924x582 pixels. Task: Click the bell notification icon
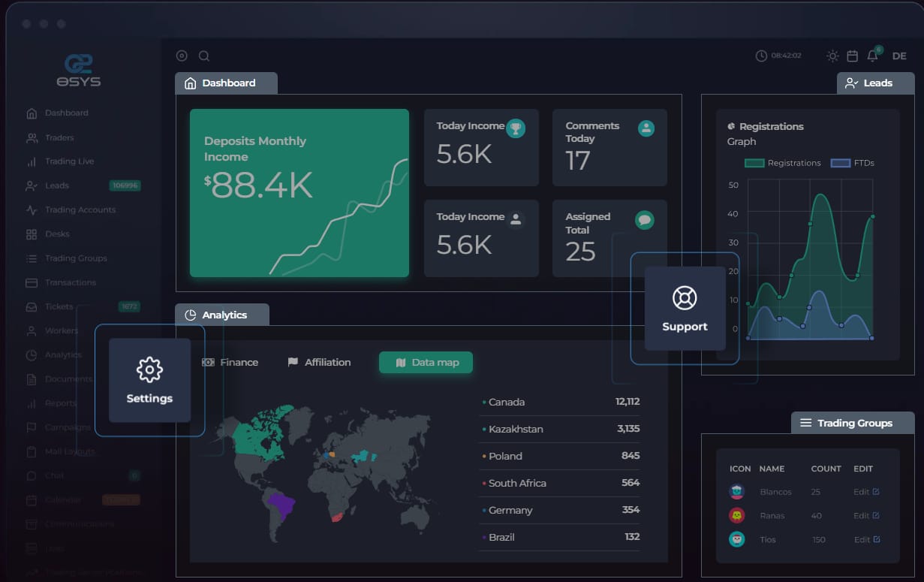[x=871, y=55]
